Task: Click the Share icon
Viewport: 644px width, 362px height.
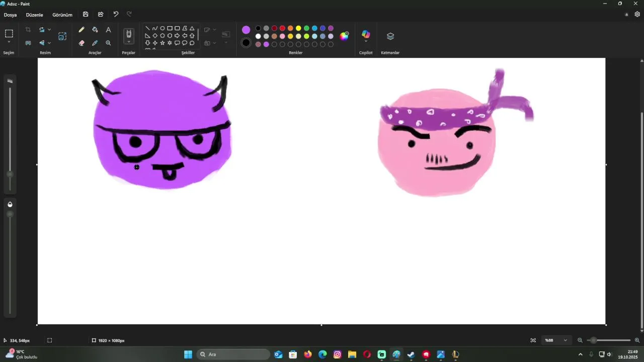Action: tap(101, 15)
